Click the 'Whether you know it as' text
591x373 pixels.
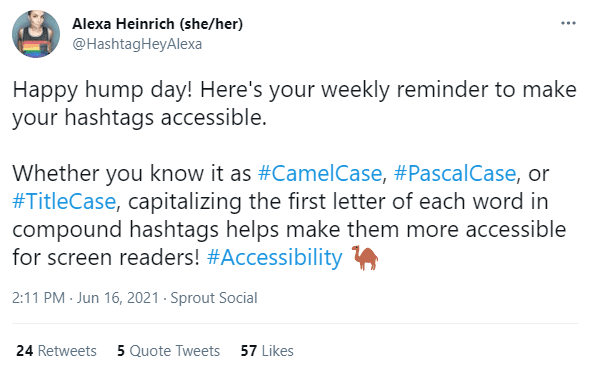click(132, 173)
